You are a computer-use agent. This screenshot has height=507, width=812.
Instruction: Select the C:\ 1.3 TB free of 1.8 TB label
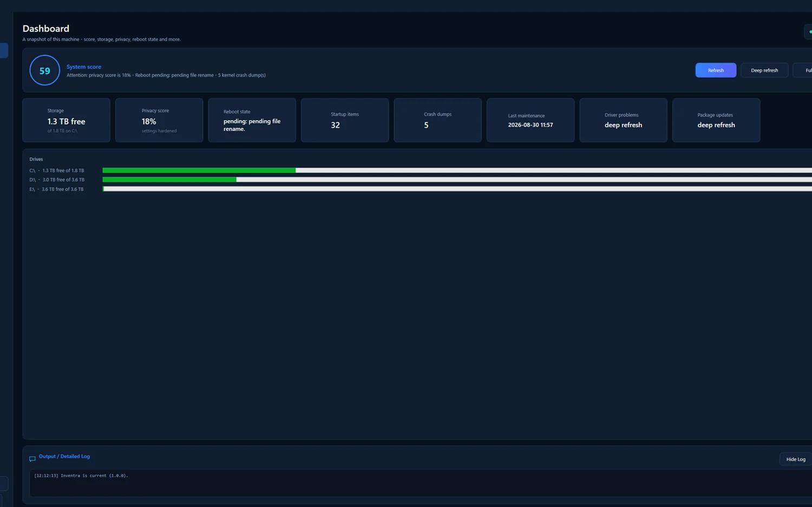57,170
